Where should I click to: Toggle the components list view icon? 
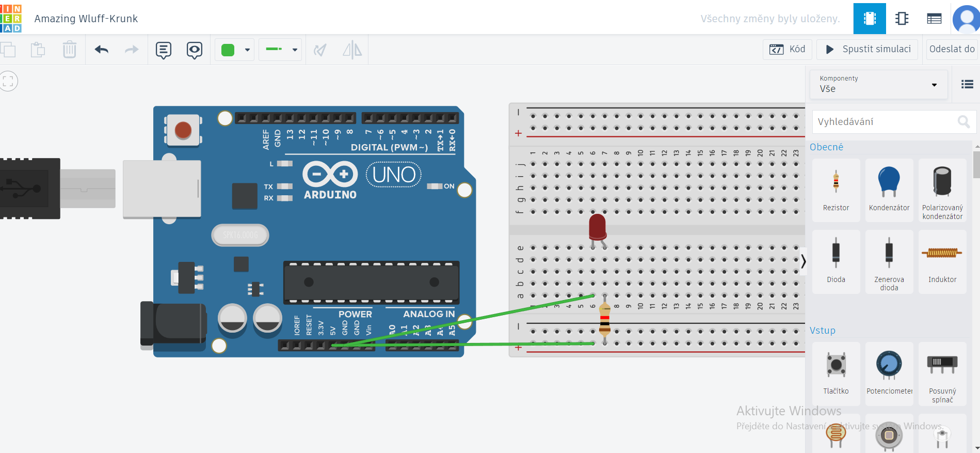pos(967,84)
